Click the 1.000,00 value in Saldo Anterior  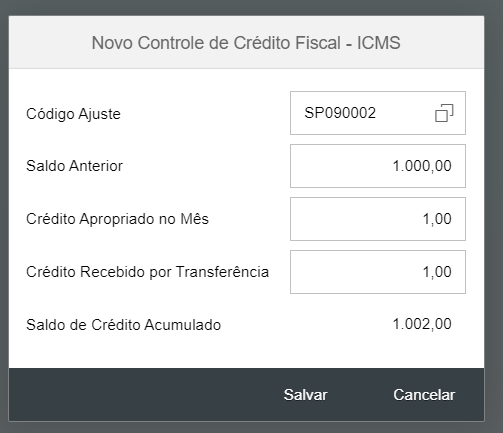click(422, 166)
